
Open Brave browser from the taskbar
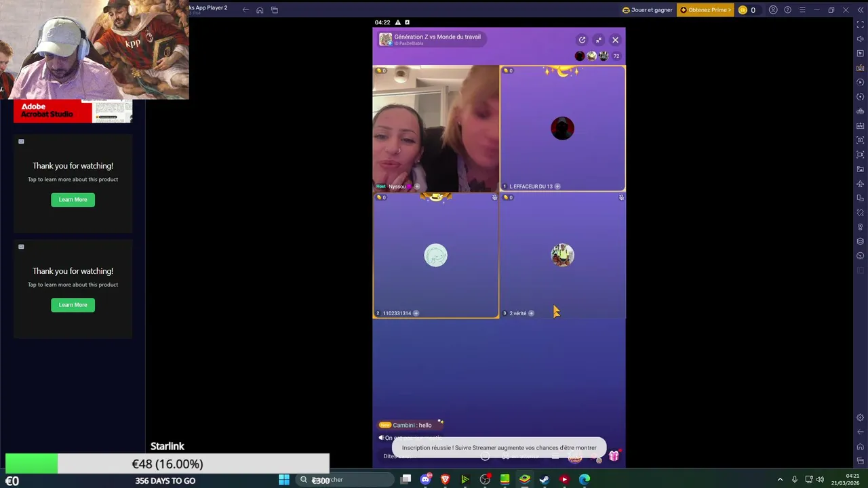pyautogui.click(x=446, y=480)
